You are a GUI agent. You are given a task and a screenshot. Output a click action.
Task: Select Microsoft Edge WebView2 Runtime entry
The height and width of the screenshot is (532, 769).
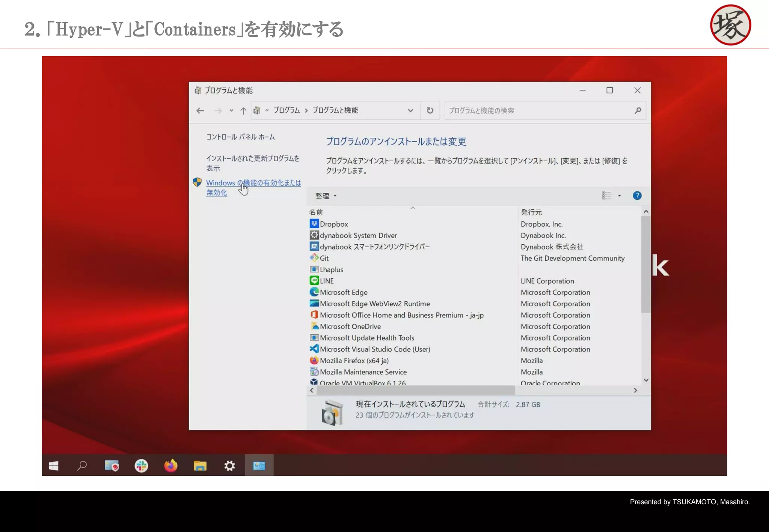coord(375,304)
